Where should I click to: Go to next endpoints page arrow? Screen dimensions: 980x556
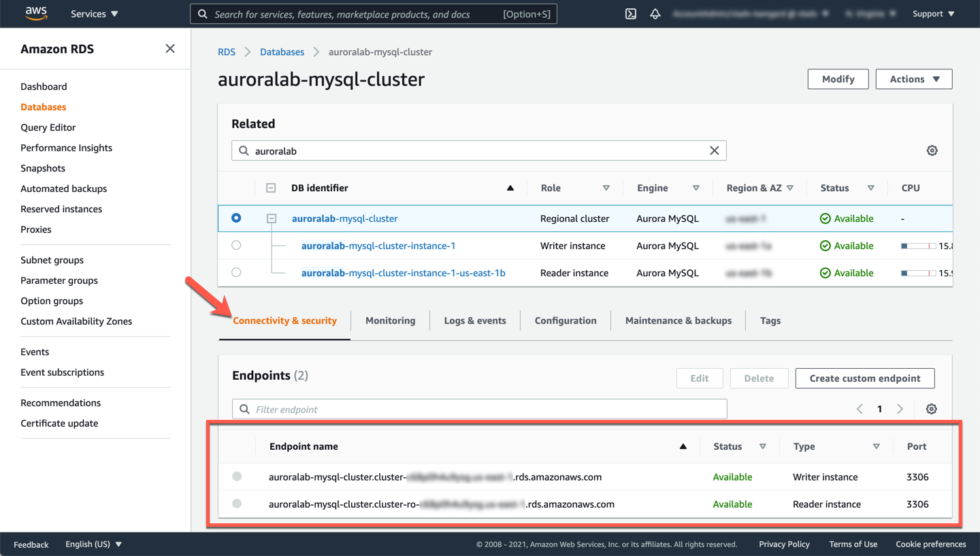tap(900, 409)
